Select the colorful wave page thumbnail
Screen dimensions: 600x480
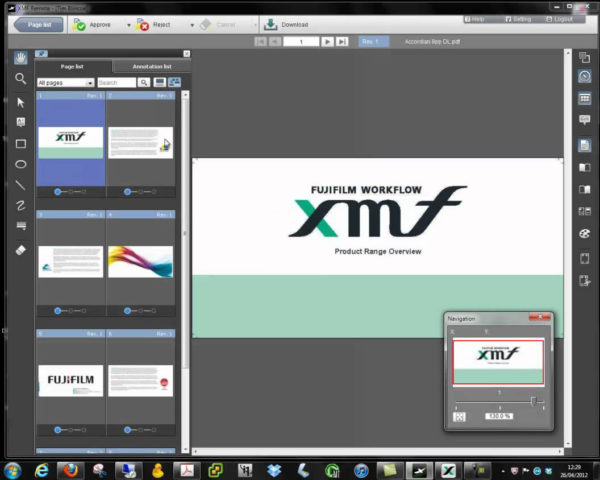(x=140, y=262)
